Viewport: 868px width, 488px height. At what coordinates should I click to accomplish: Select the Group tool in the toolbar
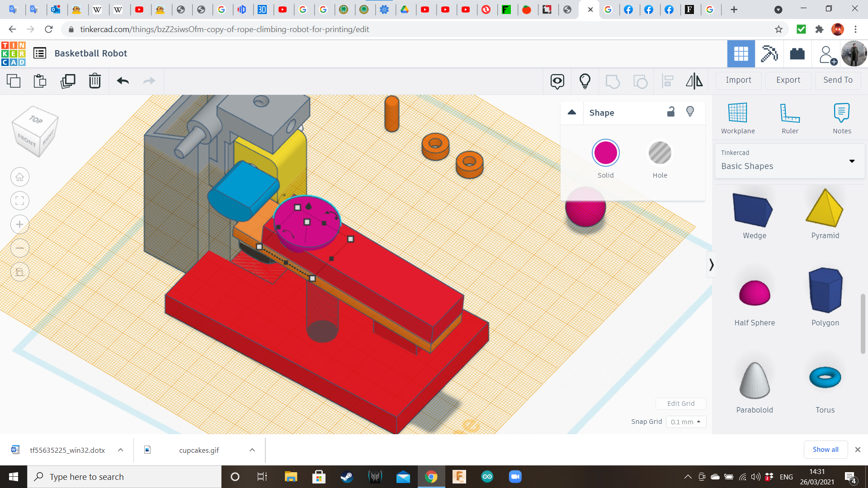tap(613, 81)
